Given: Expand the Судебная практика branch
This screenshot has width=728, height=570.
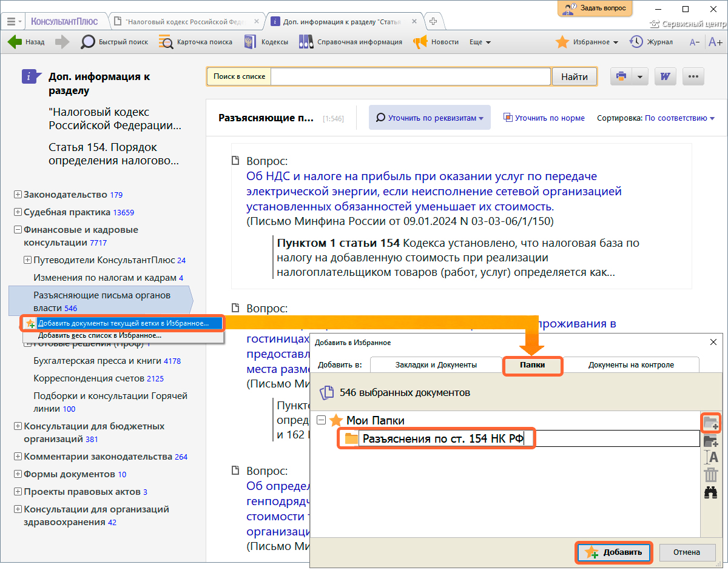Looking at the screenshot, I should point(18,212).
